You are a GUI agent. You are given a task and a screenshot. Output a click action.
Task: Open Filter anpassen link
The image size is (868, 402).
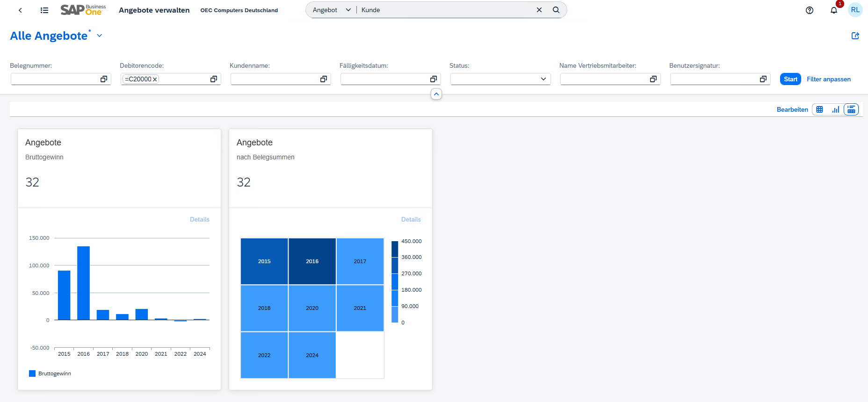(829, 79)
